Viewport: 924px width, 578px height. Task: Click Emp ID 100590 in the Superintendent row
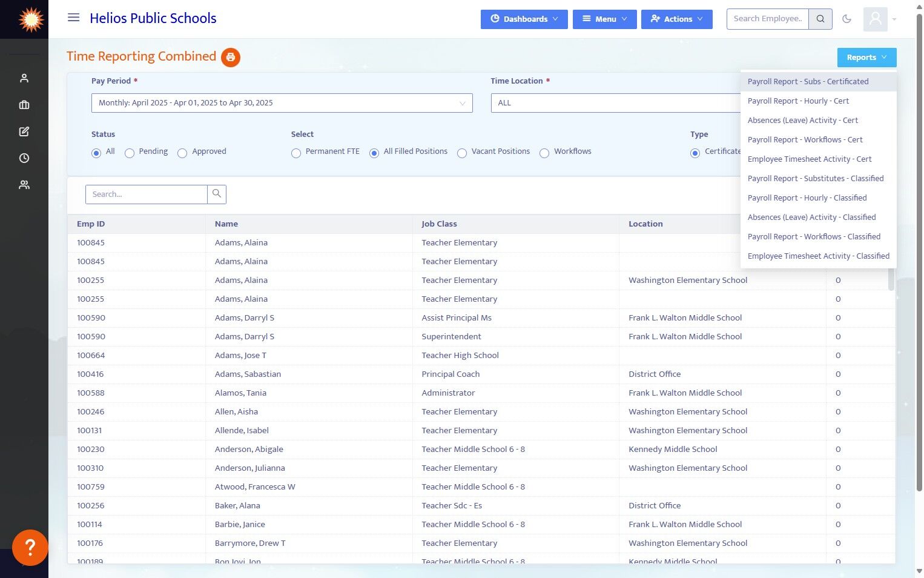[x=91, y=337]
